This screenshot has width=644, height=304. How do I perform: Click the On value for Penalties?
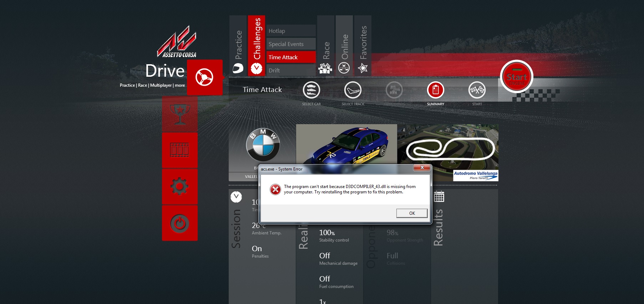257,249
